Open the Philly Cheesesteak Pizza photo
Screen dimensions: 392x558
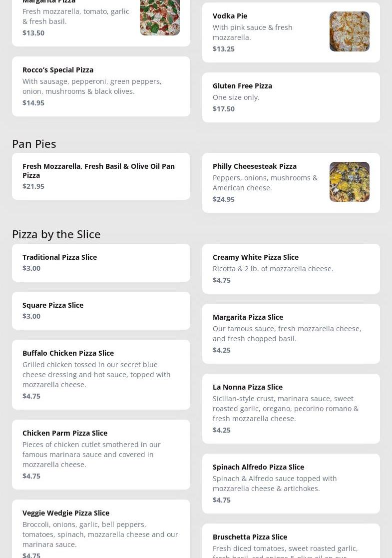tap(349, 182)
